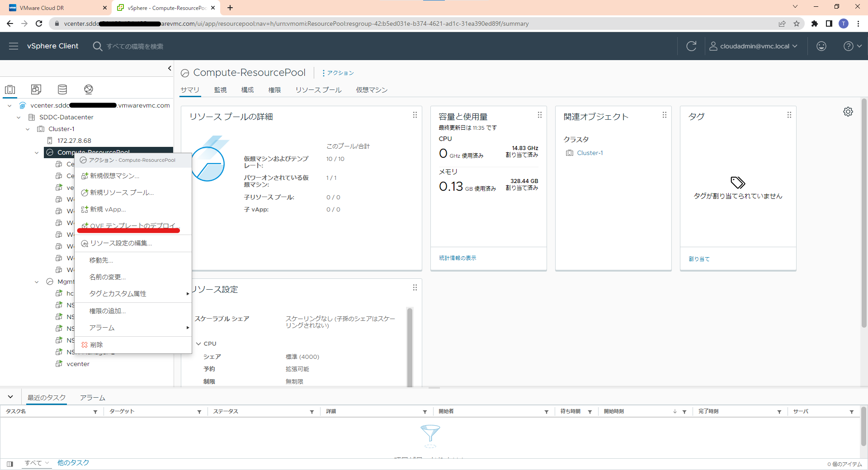This screenshot has width=868, height=470.
Task: Open the summary cards settings gear
Action: pos(848,112)
